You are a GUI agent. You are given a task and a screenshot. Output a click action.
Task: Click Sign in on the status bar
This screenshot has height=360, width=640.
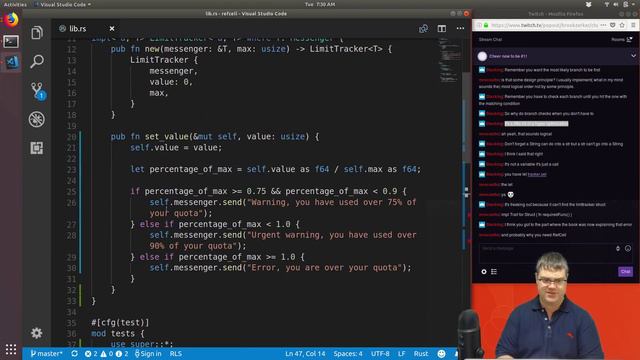coord(148,354)
